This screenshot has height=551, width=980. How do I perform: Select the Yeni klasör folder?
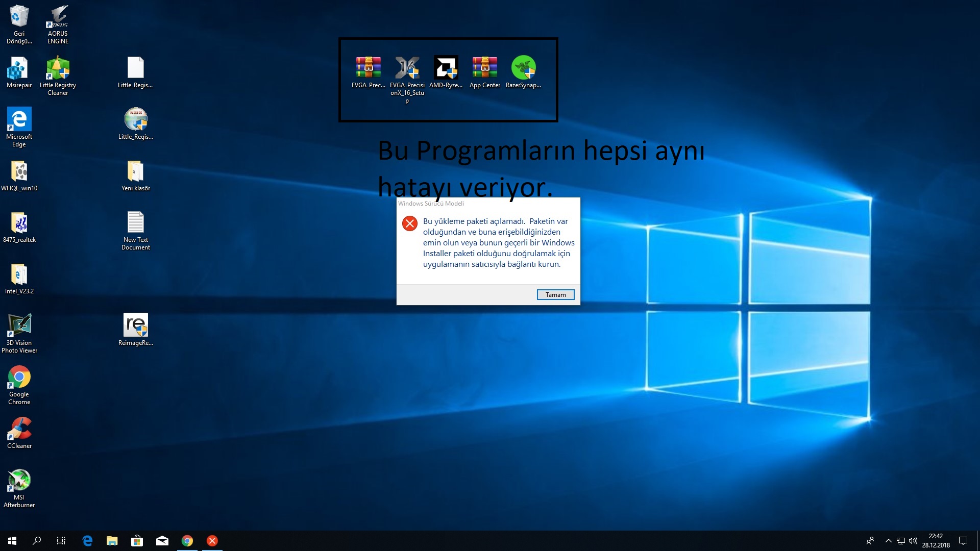pos(135,175)
